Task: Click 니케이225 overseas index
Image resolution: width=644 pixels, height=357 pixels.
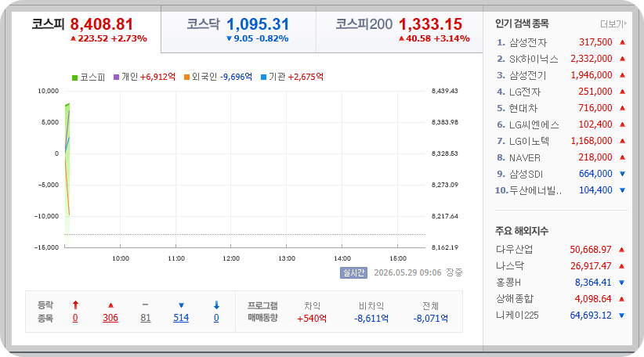Action: coord(517,316)
